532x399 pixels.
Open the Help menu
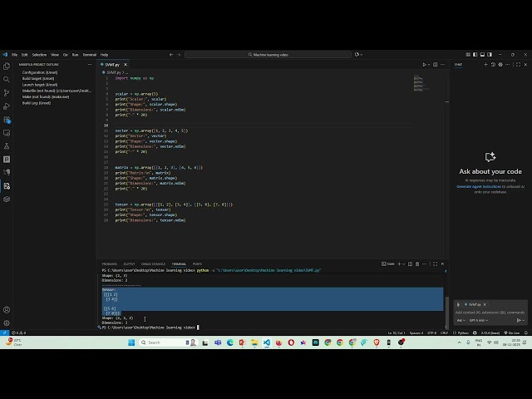coord(104,55)
